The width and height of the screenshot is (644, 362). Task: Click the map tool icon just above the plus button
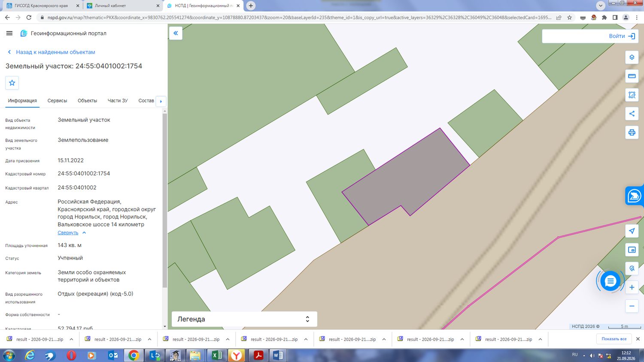coord(632,268)
